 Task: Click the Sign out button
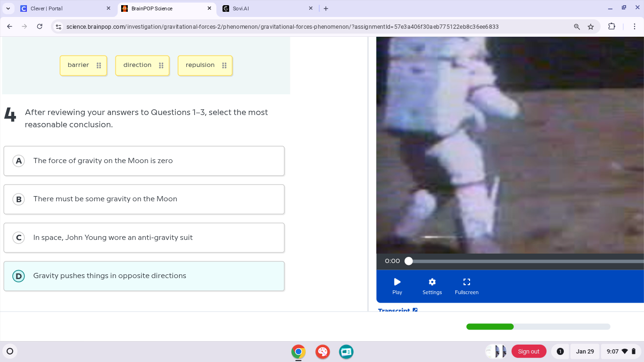(528, 351)
